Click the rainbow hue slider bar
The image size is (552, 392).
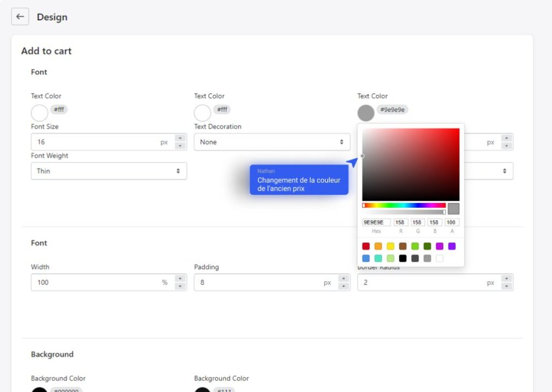404,205
